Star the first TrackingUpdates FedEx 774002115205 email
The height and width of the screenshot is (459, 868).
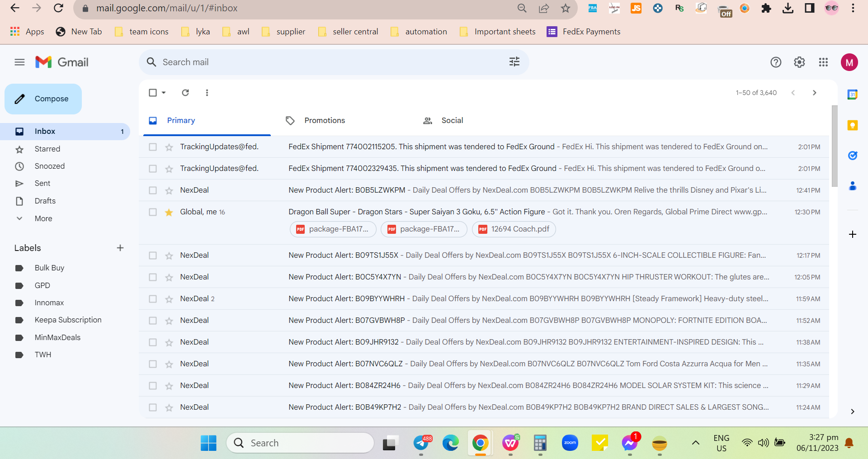coord(169,147)
